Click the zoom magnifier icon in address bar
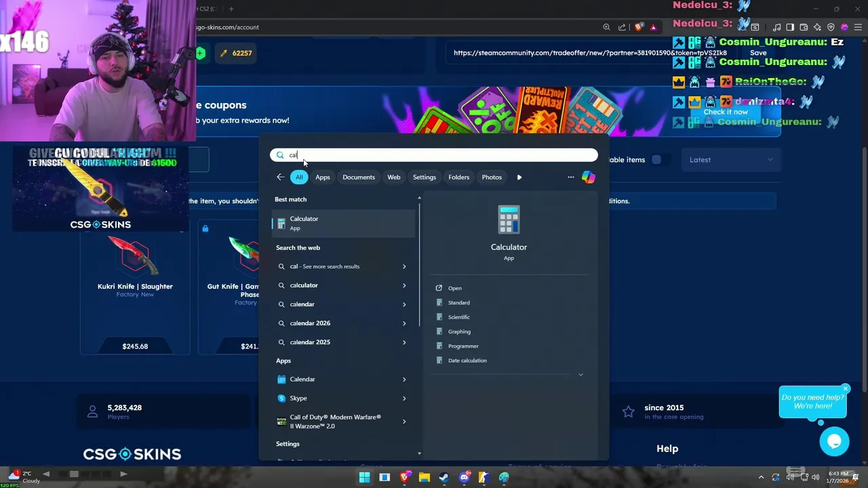The height and width of the screenshot is (488, 868). [x=606, y=27]
